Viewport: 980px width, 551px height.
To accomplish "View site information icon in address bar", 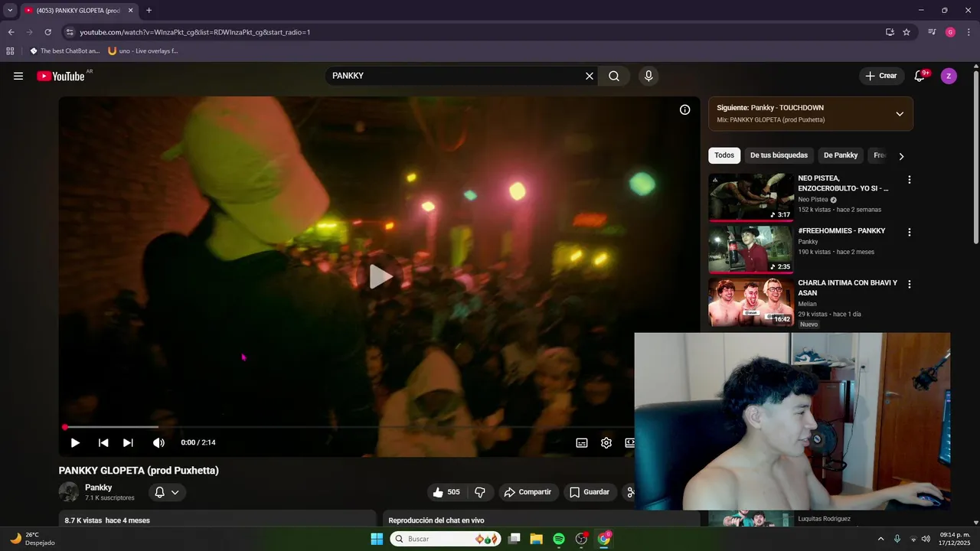I will [x=70, y=32].
